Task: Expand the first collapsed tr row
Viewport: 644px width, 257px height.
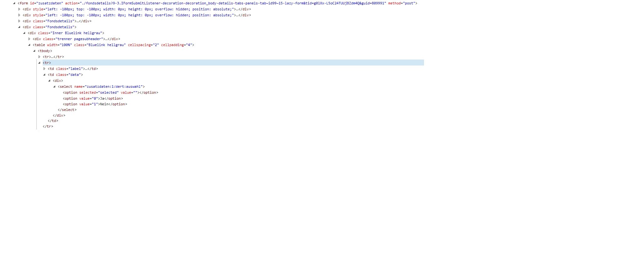Action: [x=39, y=57]
